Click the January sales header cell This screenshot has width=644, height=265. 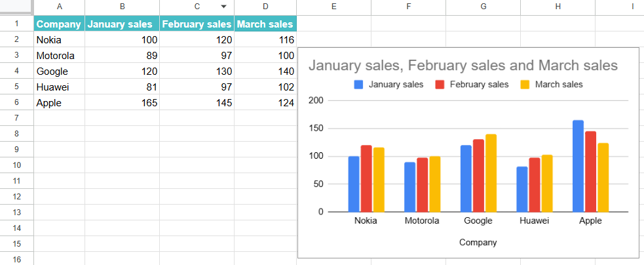[x=123, y=24]
